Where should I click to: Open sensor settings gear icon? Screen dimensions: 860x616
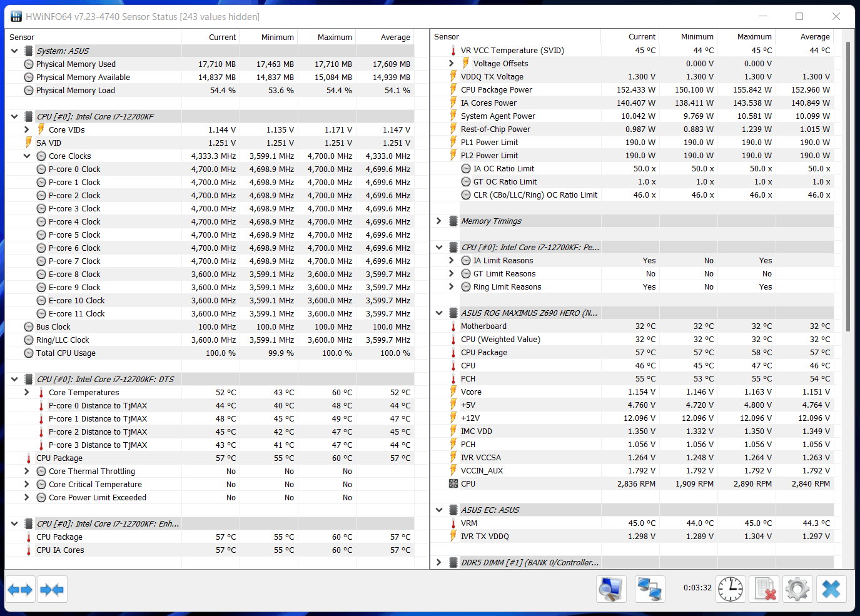pyautogui.click(x=797, y=589)
